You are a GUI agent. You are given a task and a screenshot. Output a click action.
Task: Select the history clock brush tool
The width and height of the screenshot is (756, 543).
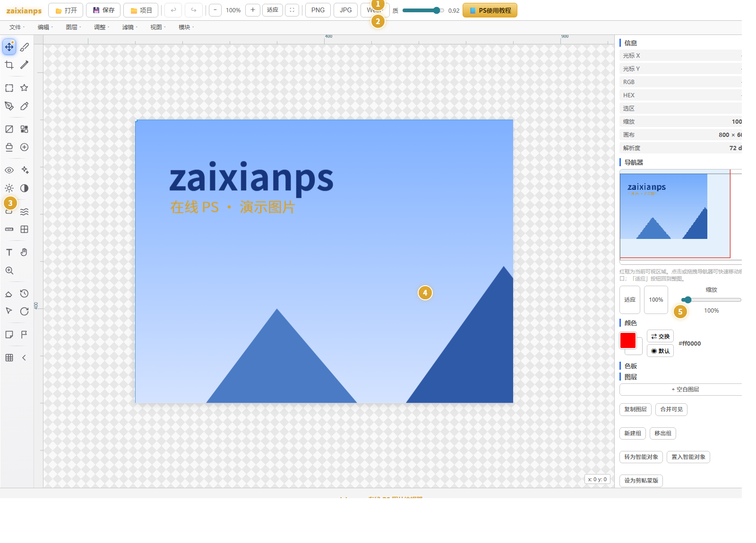[x=25, y=294]
